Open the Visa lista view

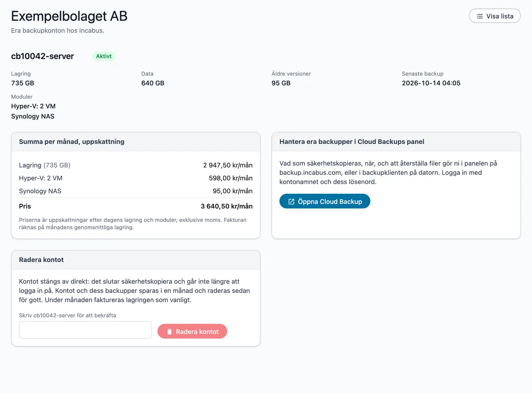tap(495, 16)
